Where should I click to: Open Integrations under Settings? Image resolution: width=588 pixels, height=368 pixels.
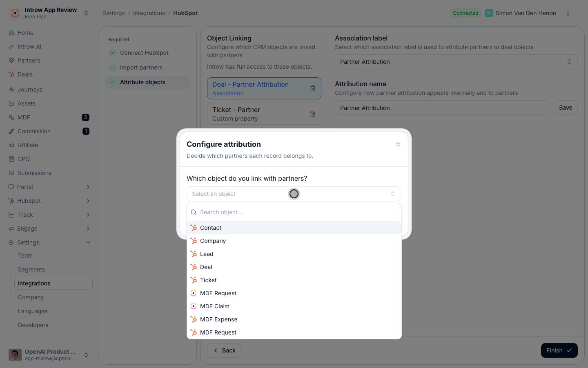click(53, 283)
